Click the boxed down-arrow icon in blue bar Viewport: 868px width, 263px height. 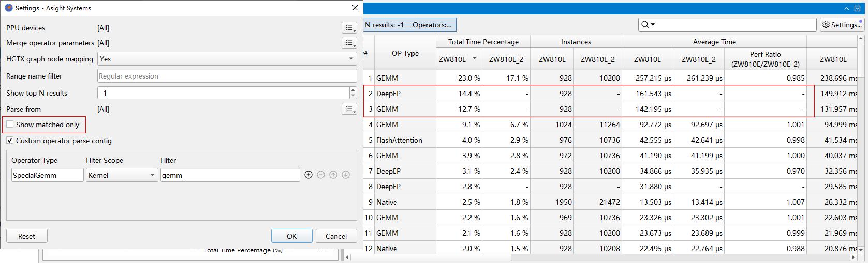point(857,8)
